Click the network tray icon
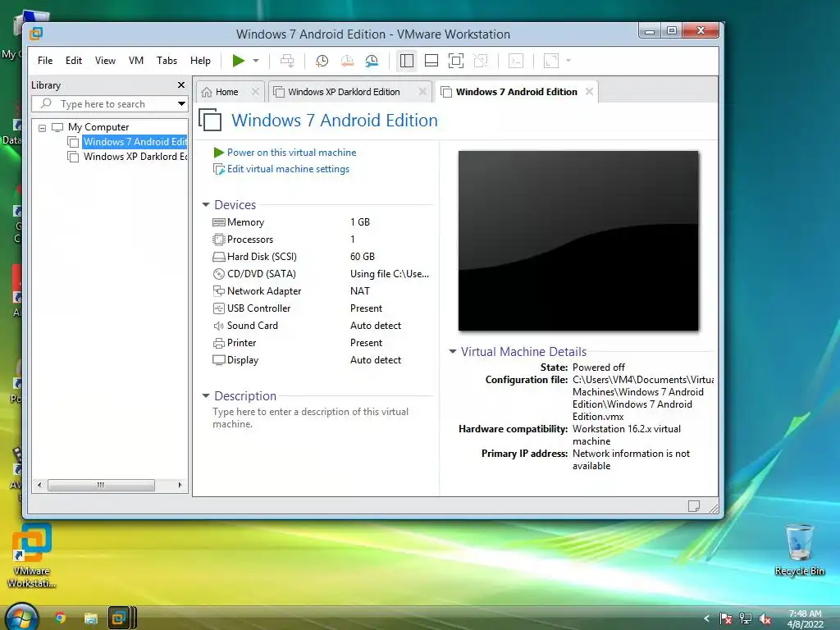The height and width of the screenshot is (630, 840). pyautogui.click(x=745, y=619)
